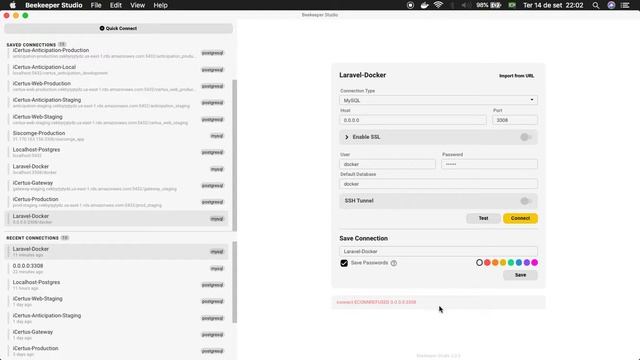Screen dimensions: 640x360
Task: Select iCertus-Production in Saved Connections
Action: (x=117, y=202)
